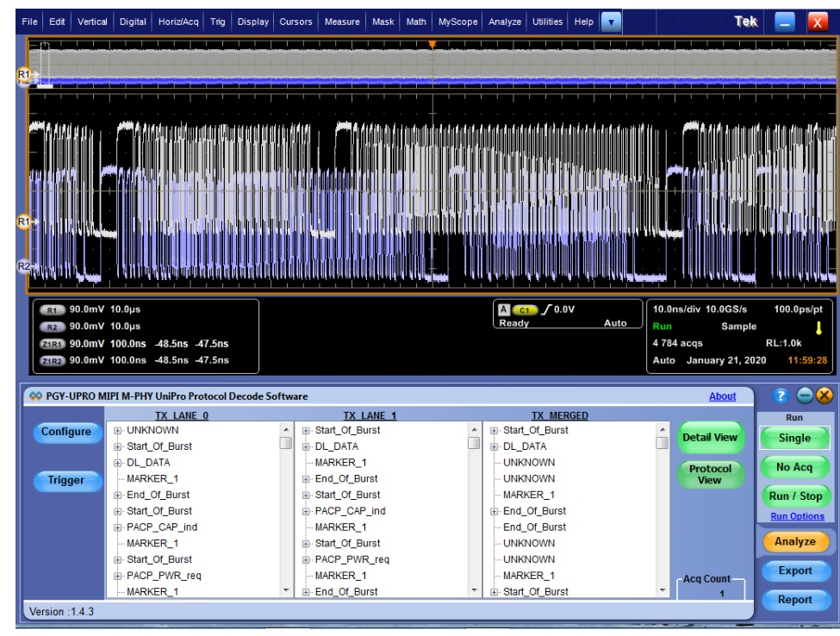
Task: Click the Export button
Action: pyautogui.click(x=795, y=571)
